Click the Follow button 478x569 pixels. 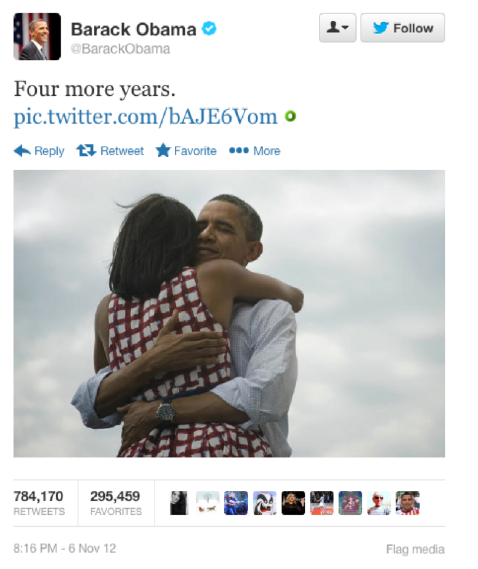click(403, 28)
